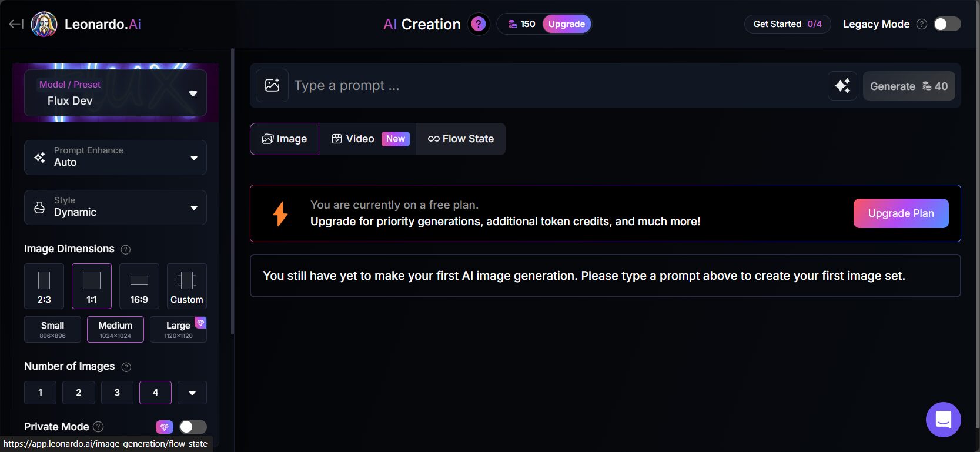Click the AI Creation heading
The image size is (980, 452).
[x=422, y=24]
